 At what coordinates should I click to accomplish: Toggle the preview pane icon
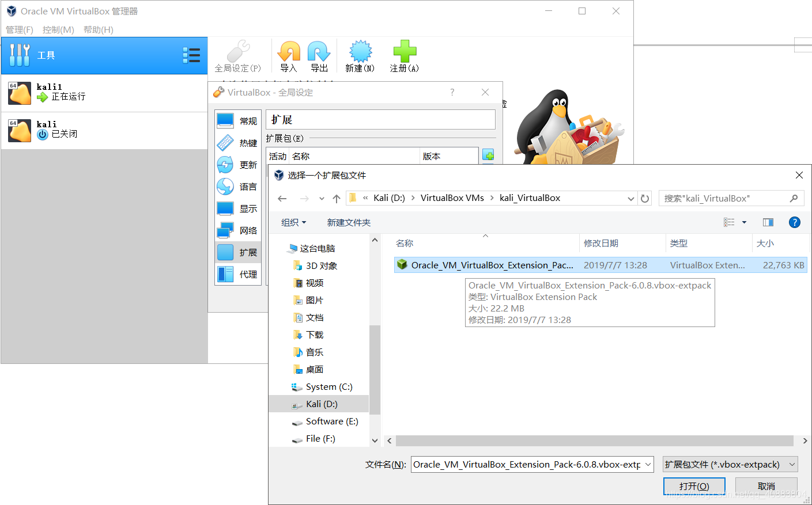coord(768,222)
